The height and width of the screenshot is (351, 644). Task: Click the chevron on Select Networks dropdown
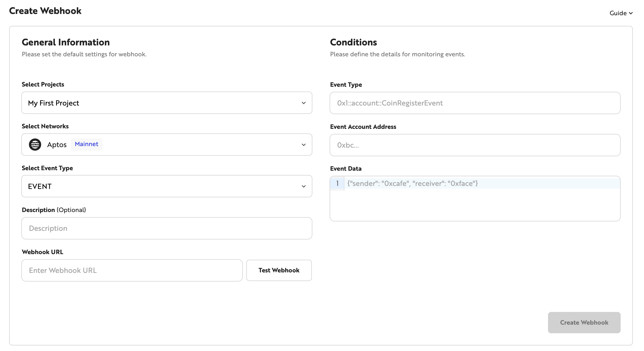pyautogui.click(x=303, y=145)
